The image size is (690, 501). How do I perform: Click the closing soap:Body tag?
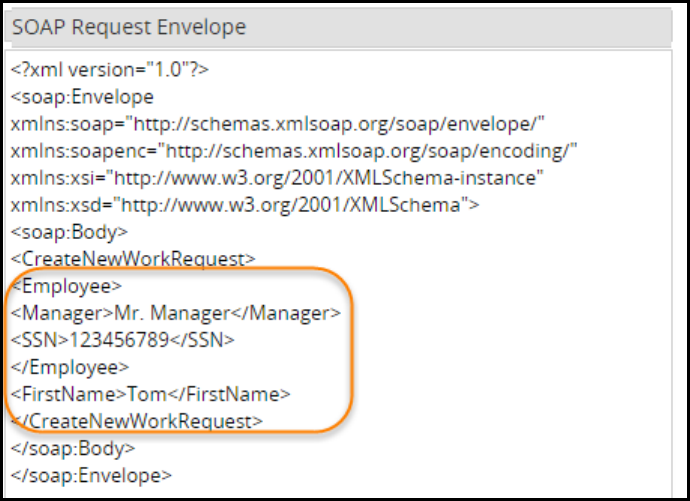[x=75, y=449]
